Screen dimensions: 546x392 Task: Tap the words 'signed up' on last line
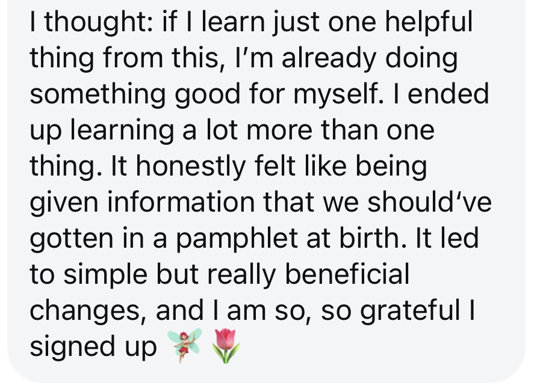93,348
